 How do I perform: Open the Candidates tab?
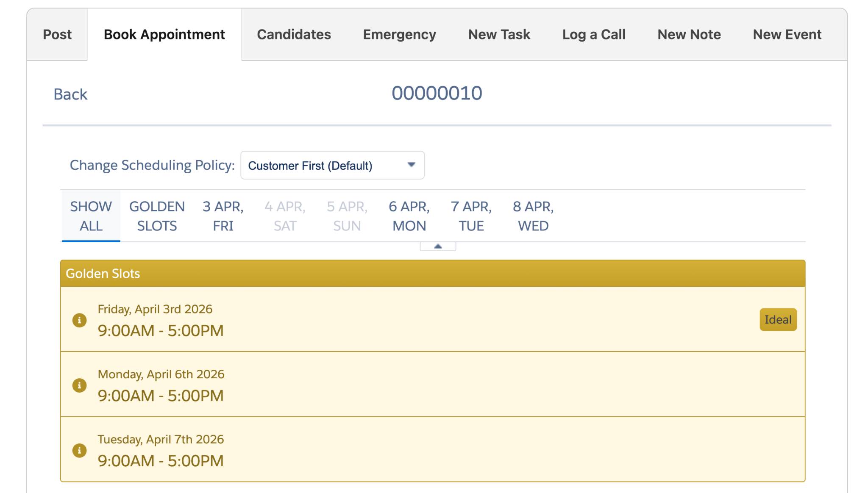(294, 34)
